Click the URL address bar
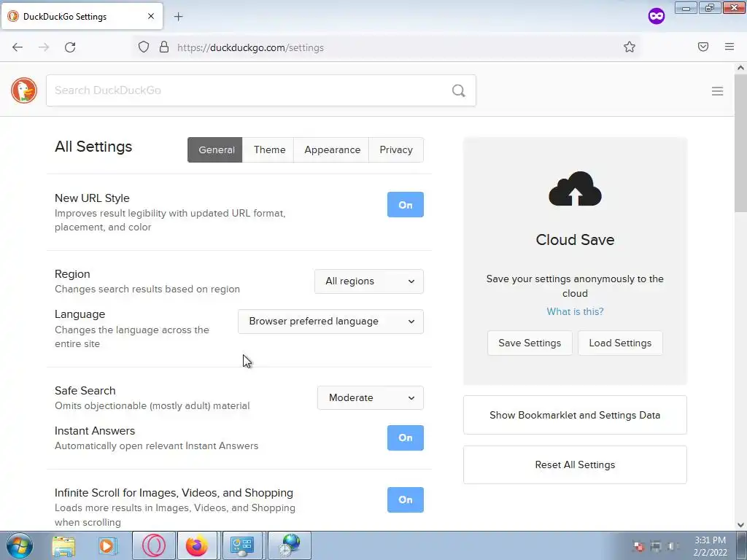This screenshot has height=560, width=747. point(386,47)
